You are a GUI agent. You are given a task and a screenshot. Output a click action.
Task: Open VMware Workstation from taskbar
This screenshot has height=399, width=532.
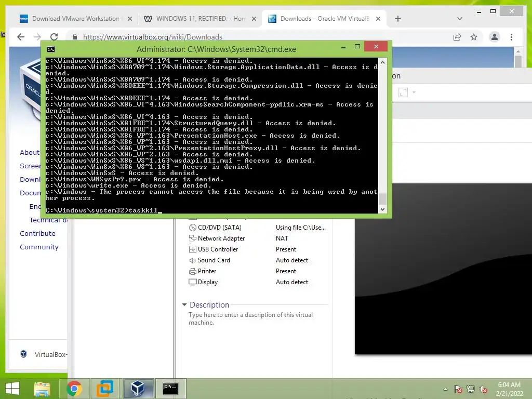pos(105,389)
